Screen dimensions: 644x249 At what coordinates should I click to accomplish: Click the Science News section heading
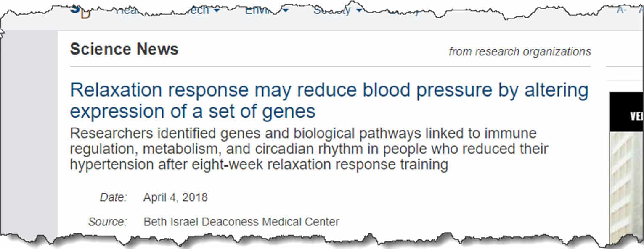[x=124, y=49]
